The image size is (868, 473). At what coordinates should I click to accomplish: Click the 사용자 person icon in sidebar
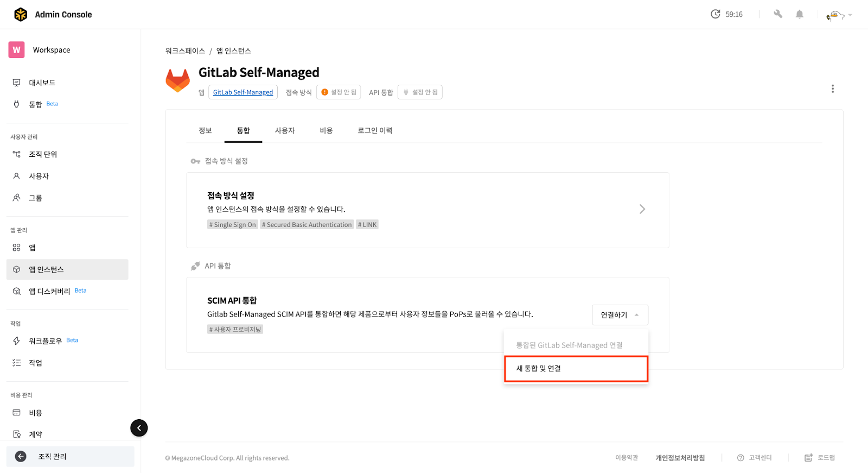point(17,176)
